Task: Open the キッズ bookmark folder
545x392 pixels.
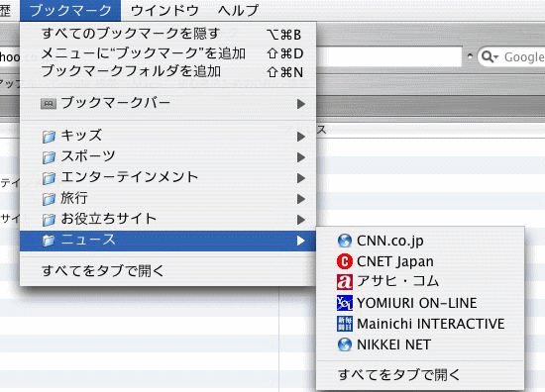Action: pos(168,136)
